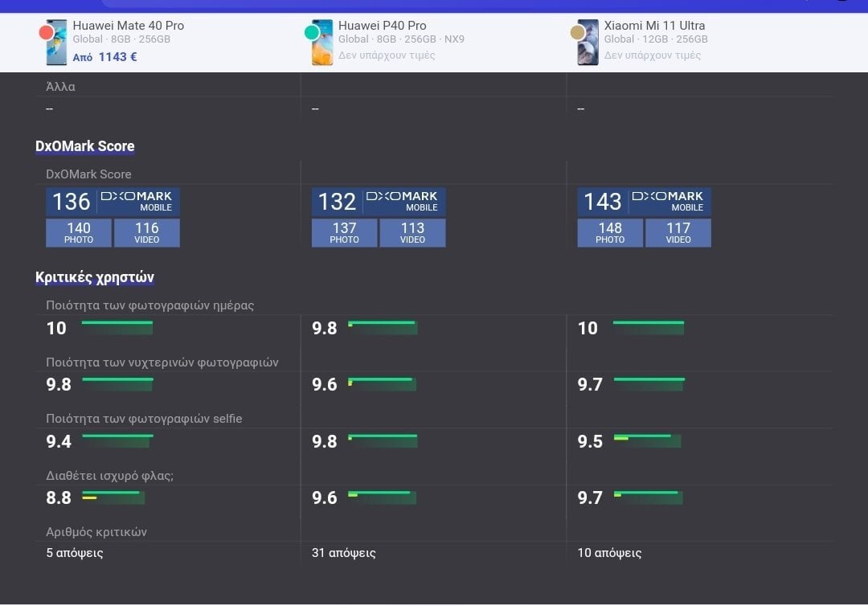This screenshot has width=868, height=606.
Task: Open the Xiaomi Mi 11 Ultra title link
Action: pos(654,26)
